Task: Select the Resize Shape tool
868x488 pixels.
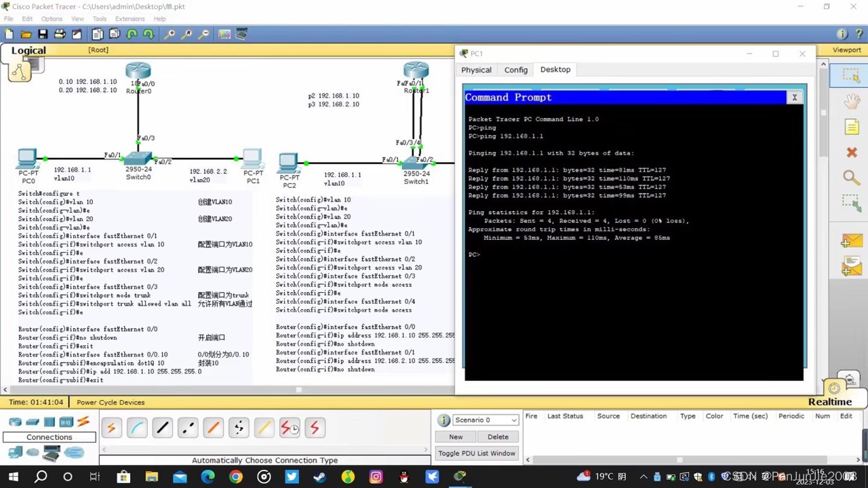Action: [x=851, y=203]
